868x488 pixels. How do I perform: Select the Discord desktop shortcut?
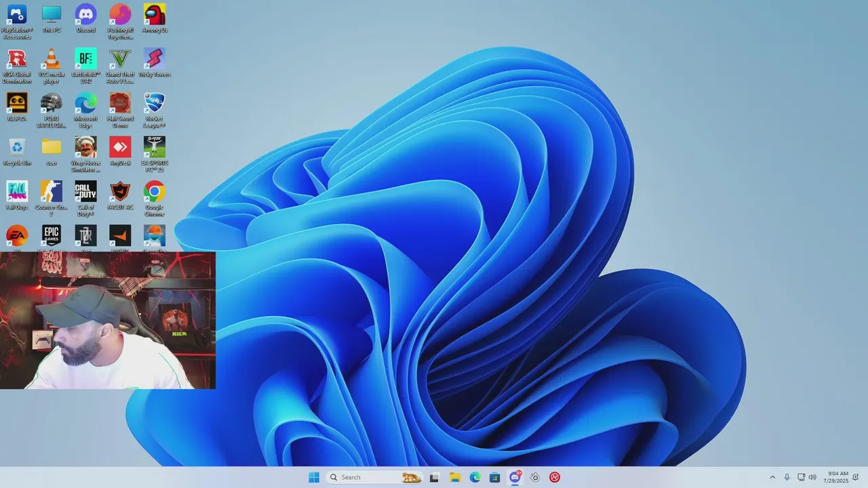(85, 18)
